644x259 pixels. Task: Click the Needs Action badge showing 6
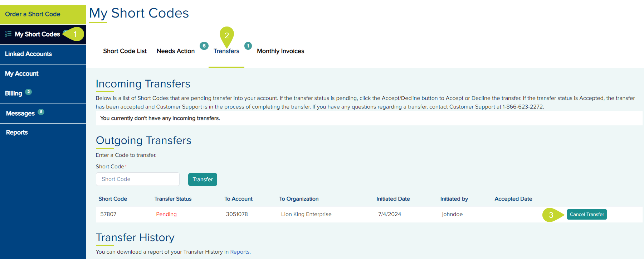click(204, 46)
